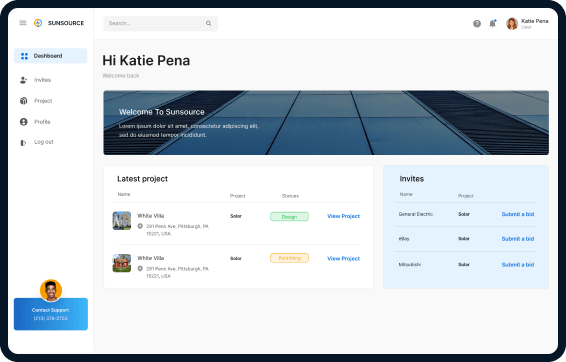The image size is (566, 362).
Task: Focus the Search input field
Action: 160,23
